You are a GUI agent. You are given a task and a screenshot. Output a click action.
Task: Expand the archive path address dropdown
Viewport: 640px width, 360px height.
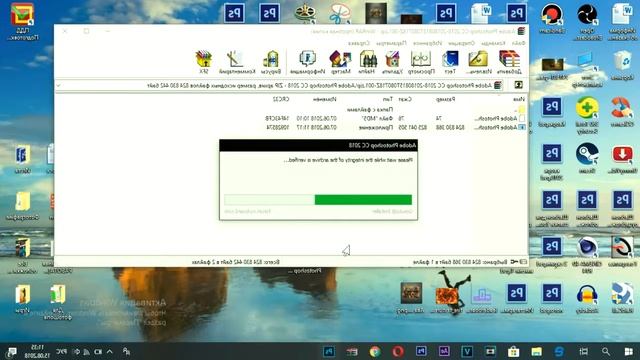[x=59, y=85]
